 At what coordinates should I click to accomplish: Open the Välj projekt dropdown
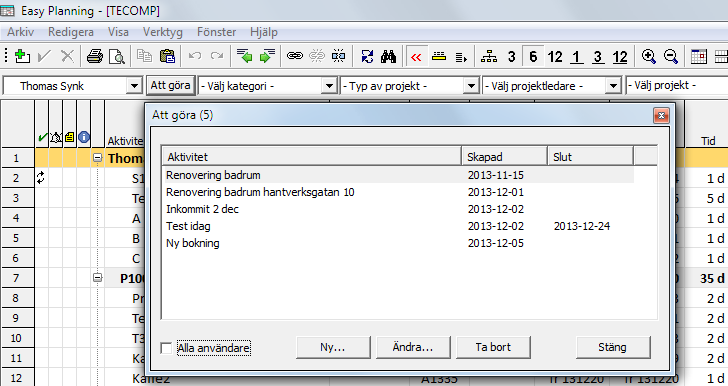tap(677, 85)
